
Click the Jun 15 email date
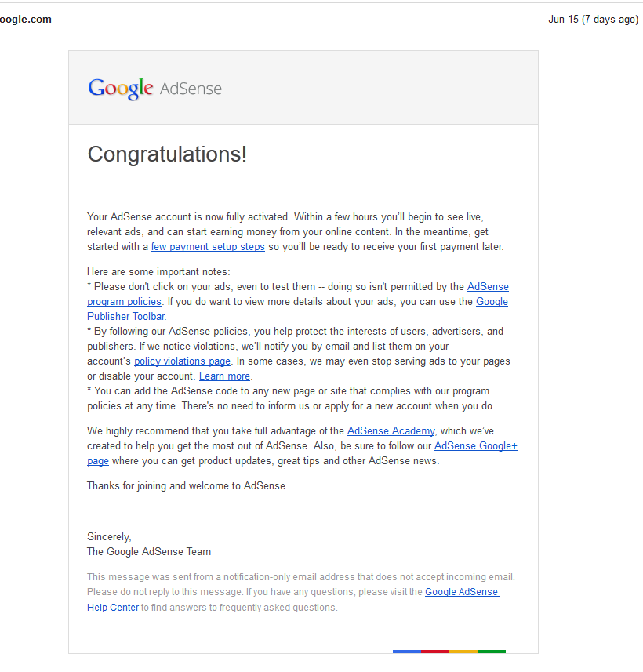pos(594,20)
